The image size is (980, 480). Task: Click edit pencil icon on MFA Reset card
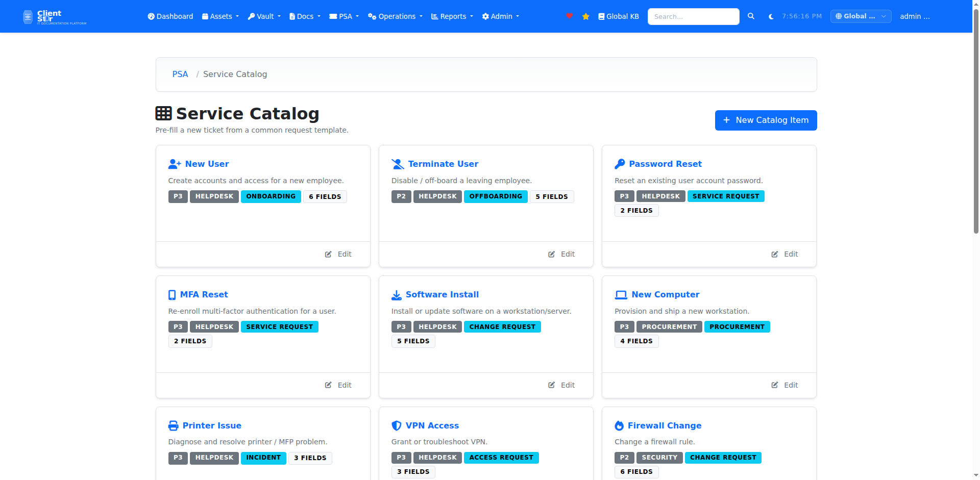(x=328, y=385)
